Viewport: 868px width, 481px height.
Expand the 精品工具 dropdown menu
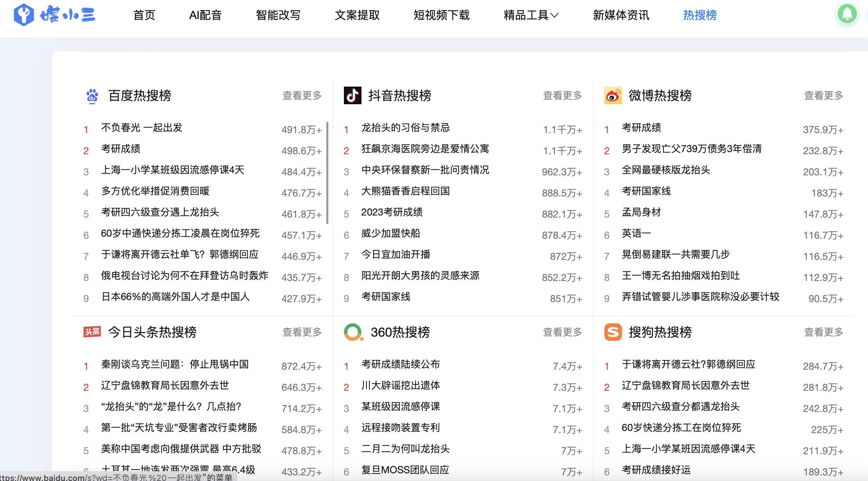click(x=531, y=15)
